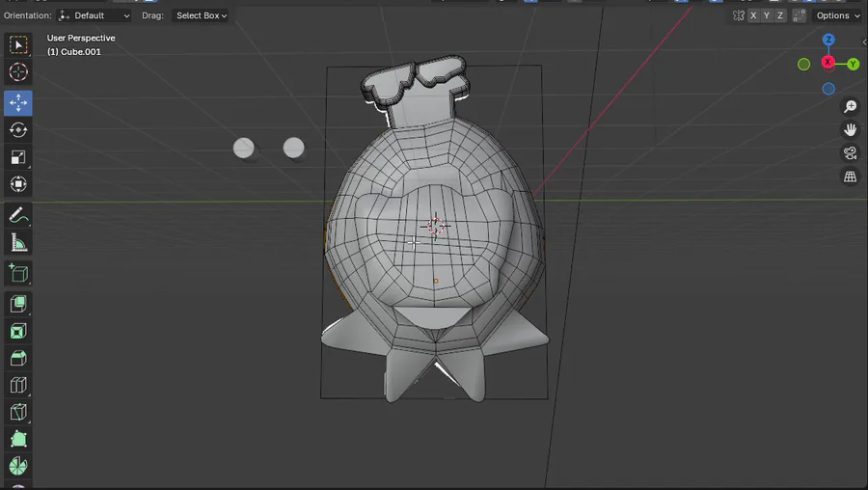Activate the 3D Cursor tool
This screenshot has width=868, height=490.
[18, 72]
